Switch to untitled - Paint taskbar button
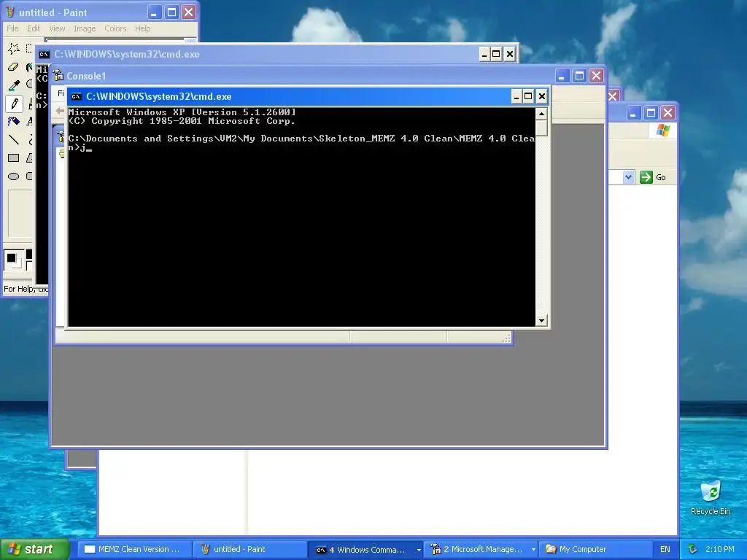Screen dimensions: 747x560 250,550
